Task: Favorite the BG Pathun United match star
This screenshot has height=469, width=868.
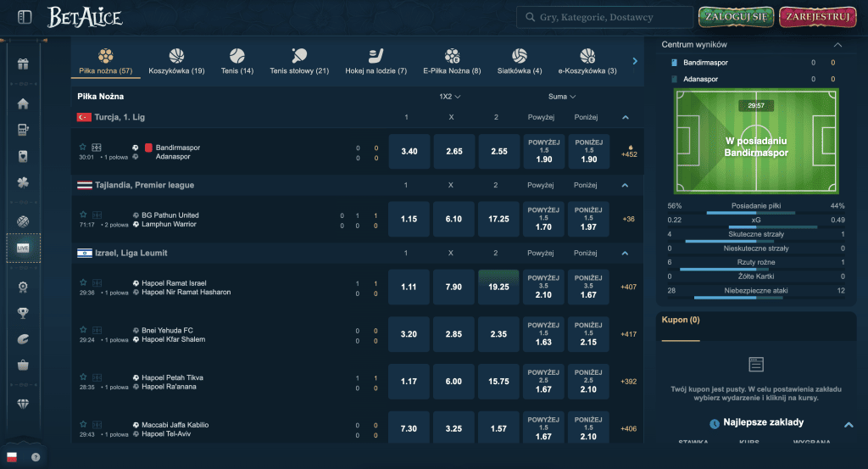Action: 83,215
